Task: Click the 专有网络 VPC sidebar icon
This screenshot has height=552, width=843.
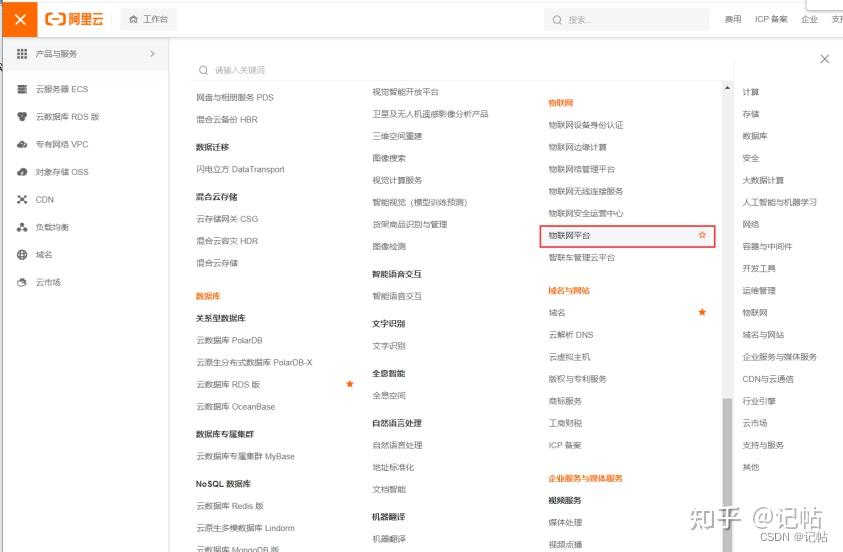Action: point(22,144)
